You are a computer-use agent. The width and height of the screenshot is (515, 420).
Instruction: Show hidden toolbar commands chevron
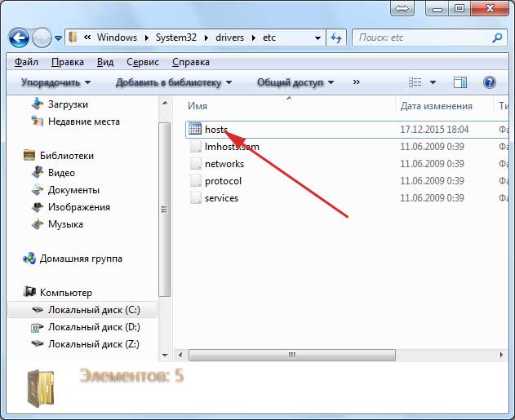pos(357,82)
